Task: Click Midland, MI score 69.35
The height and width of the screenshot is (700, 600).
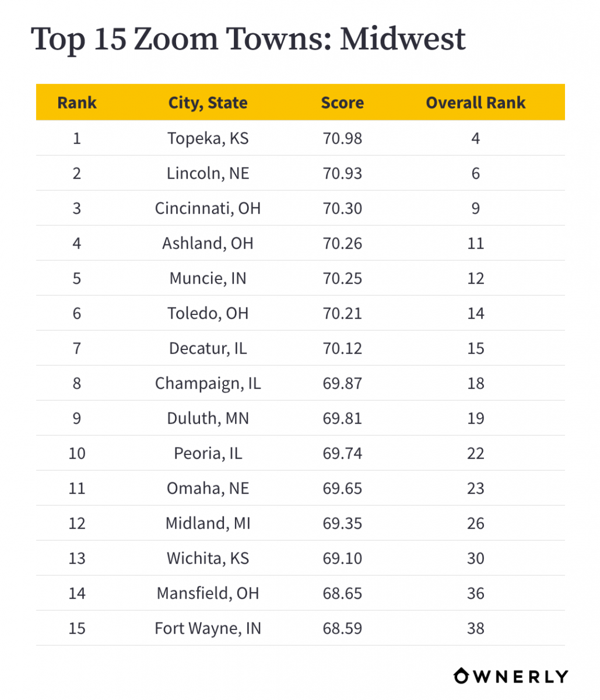Action: 342,523
